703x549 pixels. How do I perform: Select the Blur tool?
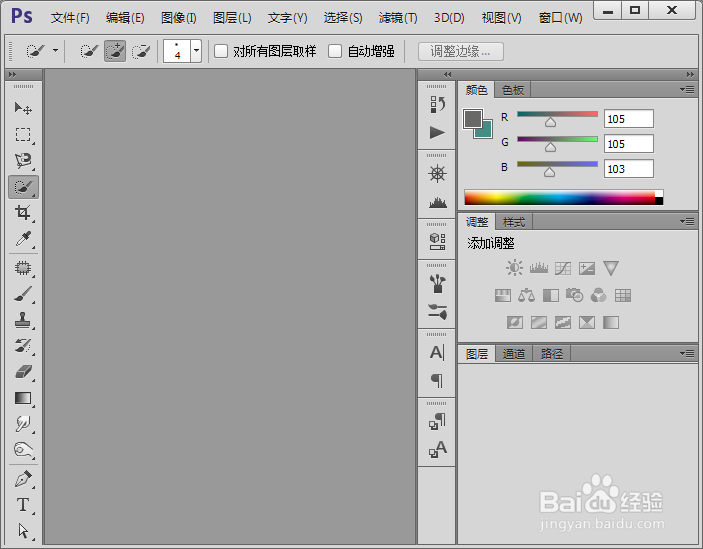click(23, 424)
